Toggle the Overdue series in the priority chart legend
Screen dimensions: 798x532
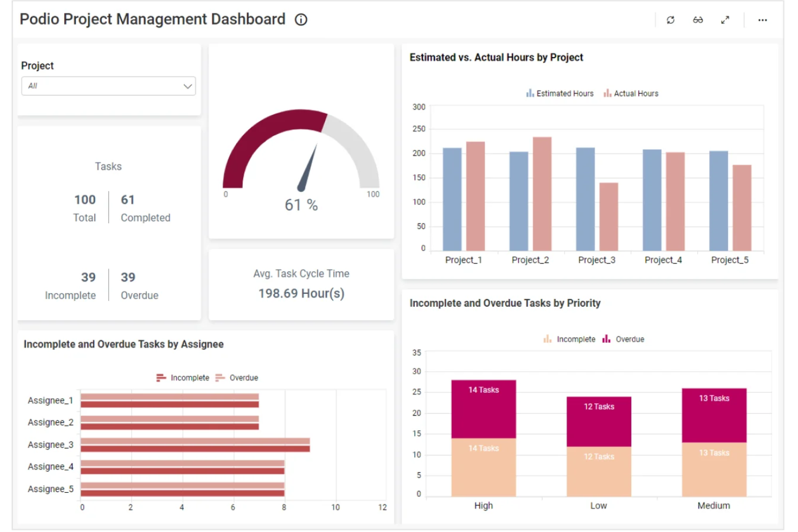click(x=606, y=339)
